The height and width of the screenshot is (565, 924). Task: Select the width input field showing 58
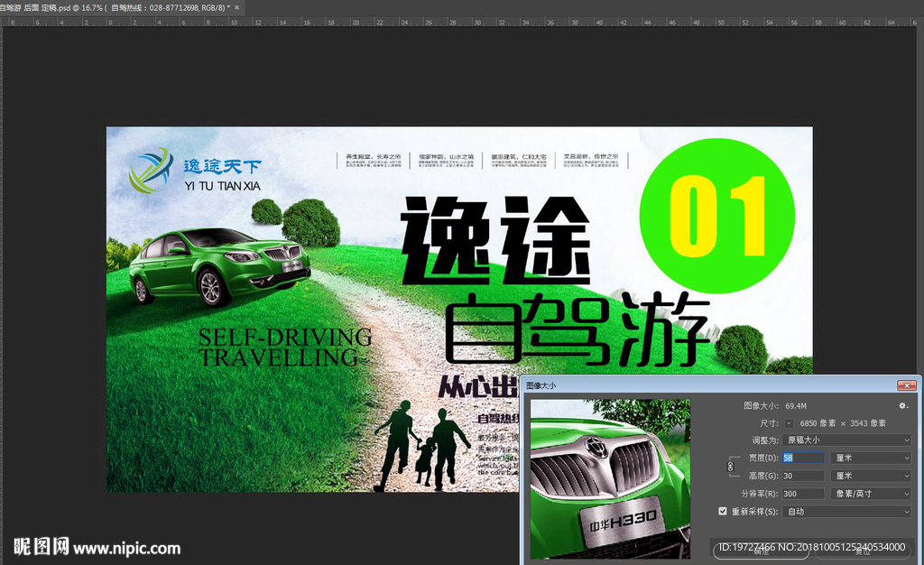(x=803, y=458)
